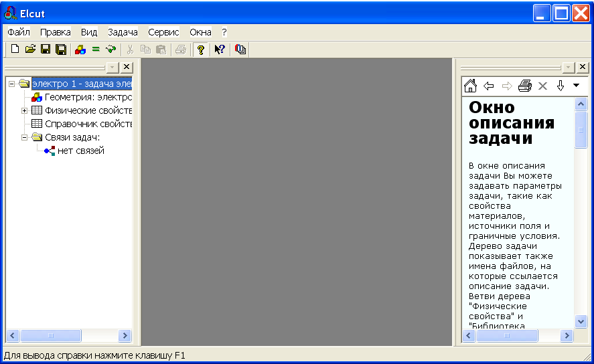Open the ? help menu
The height and width of the screenshot is (364, 594).
pyautogui.click(x=224, y=32)
